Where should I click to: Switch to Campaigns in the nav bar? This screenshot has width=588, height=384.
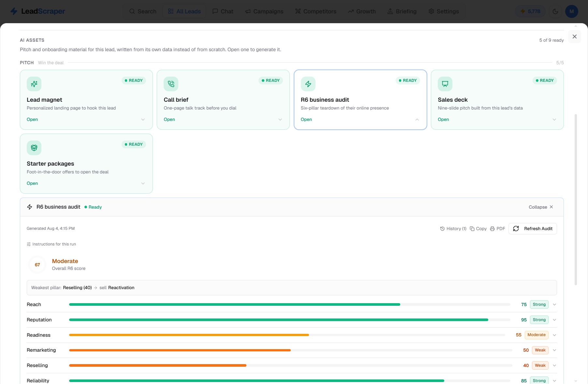pos(264,11)
